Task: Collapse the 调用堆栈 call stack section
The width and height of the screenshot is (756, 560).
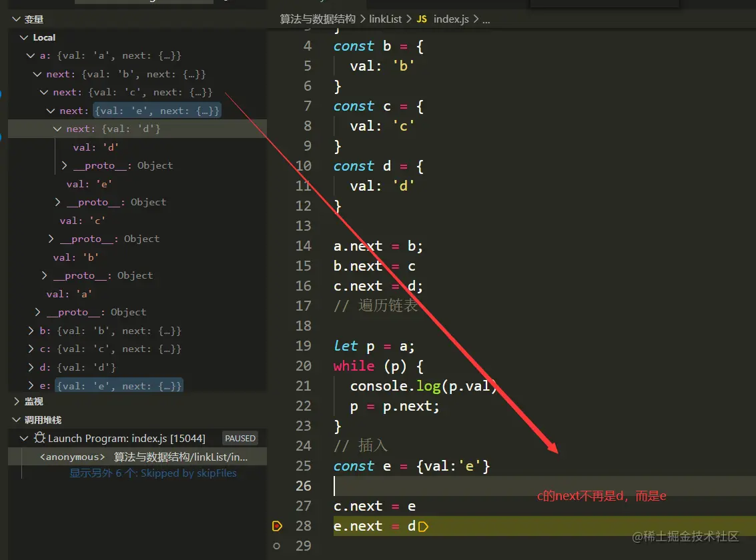Action: click(17, 421)
